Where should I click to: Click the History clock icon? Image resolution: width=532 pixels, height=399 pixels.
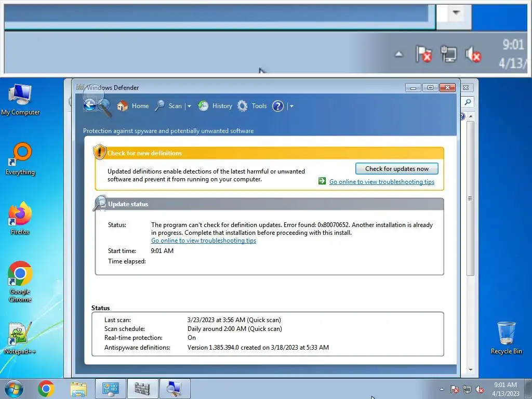tap(203, 106)
